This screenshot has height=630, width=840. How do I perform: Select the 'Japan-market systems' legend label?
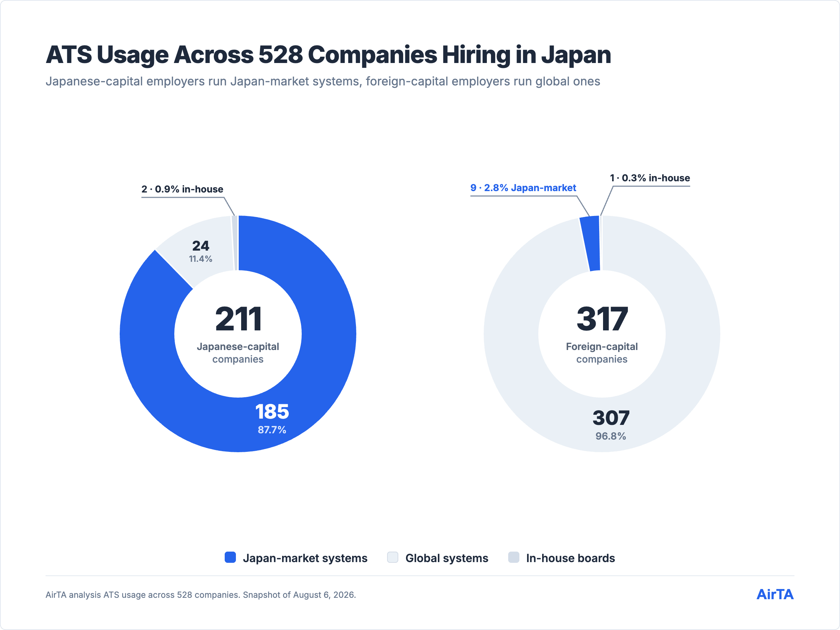[305, 558]
